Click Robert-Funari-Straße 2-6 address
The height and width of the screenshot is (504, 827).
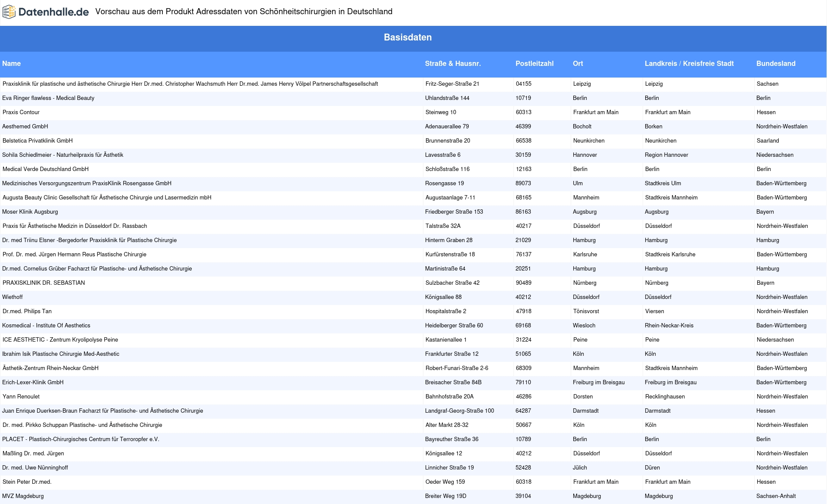point(457,368)
